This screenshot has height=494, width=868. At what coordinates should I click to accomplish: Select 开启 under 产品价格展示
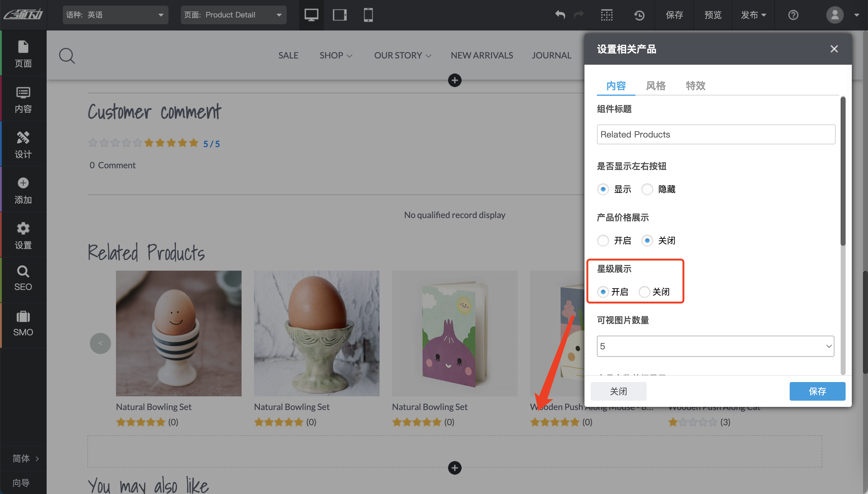603,240
